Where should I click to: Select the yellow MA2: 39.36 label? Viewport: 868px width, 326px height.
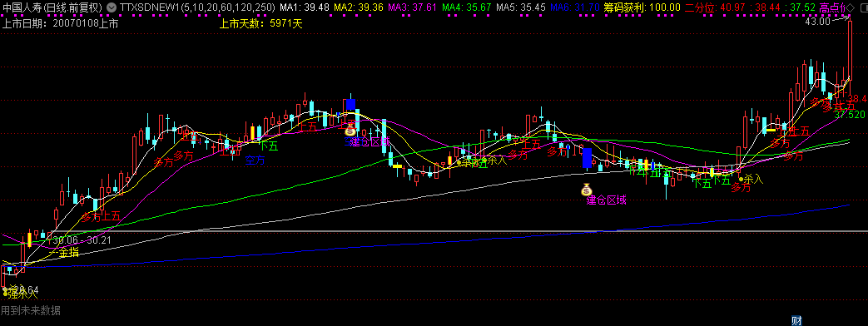[359, 7]
